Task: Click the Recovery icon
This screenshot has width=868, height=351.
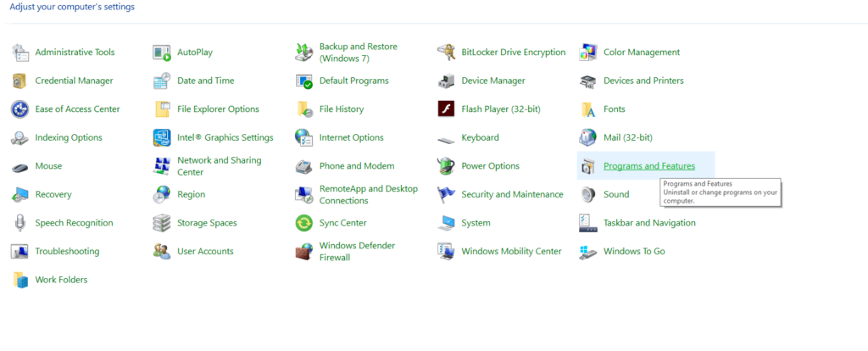Action: (20, 194)
